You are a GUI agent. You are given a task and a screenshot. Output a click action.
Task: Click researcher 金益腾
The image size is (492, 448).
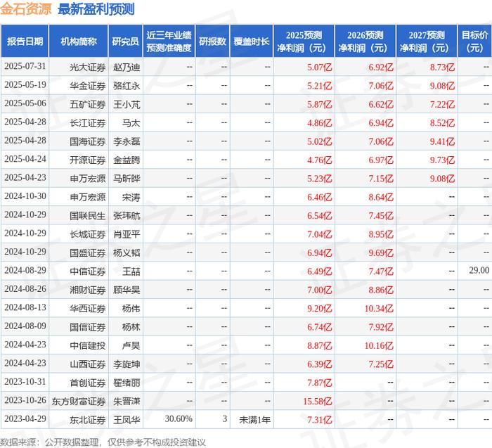click(x=127, y=160)
